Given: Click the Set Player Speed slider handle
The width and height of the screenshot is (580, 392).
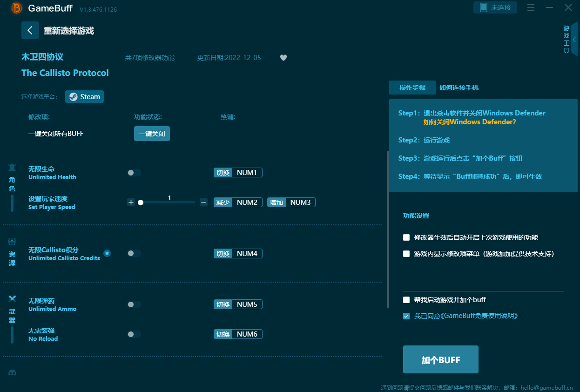Looking at the screenshot, I should [141, 203].
